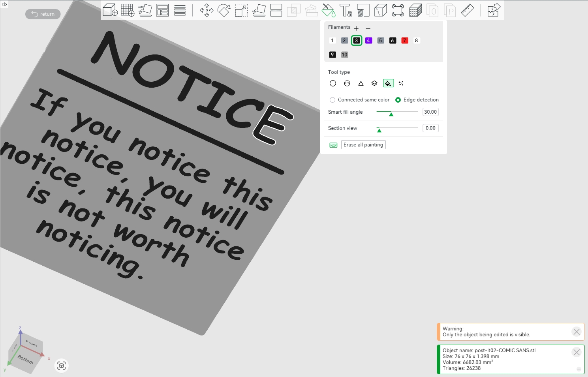Select filament 9 black swatch
Viewport: 588px width, 377px height.
(333, 55)
